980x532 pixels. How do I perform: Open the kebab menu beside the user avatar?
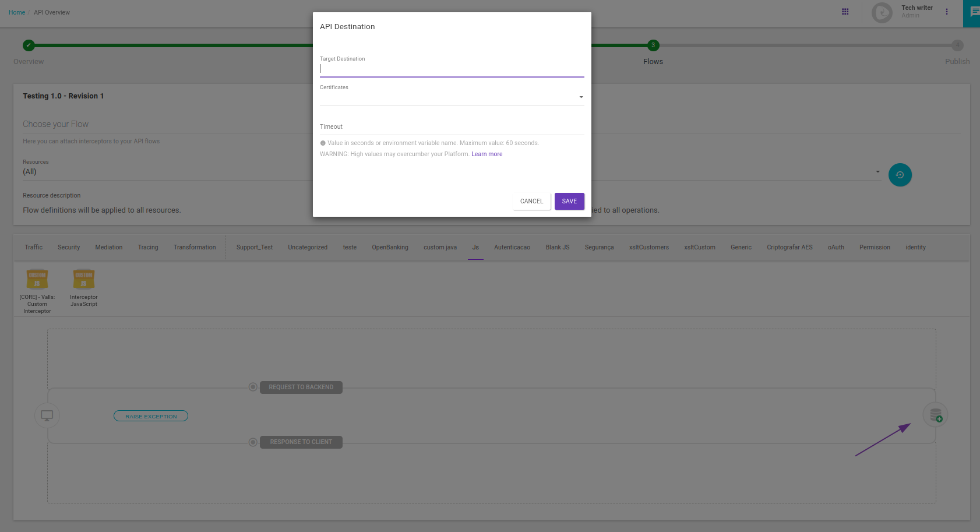pos(947,12)
